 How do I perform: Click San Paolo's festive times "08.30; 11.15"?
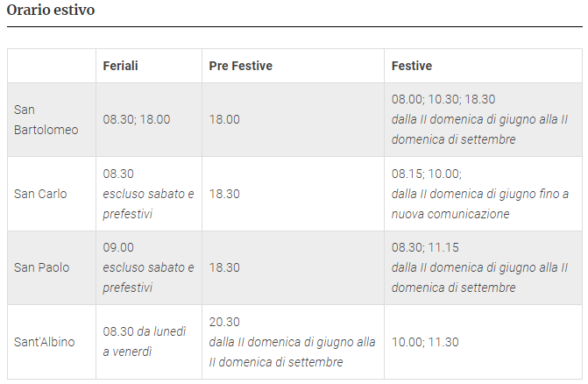[x=425, y=248]
